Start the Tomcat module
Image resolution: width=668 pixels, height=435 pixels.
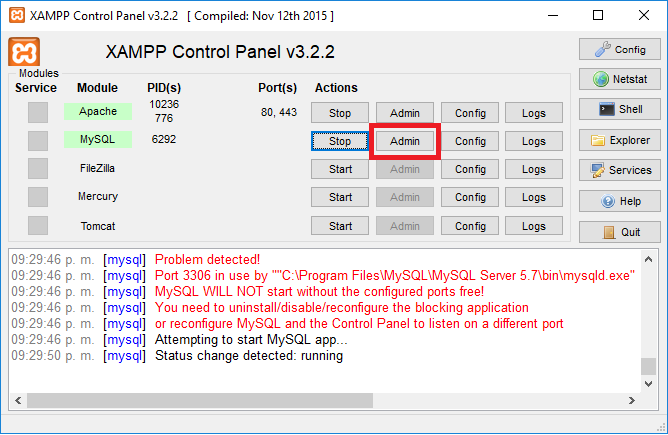coord(340,226)
